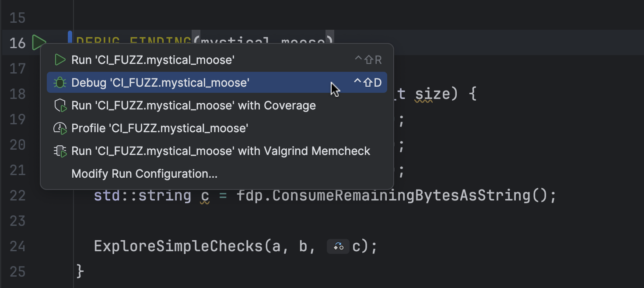Place cursor on closing brace at line 25
Viewport: 644px width, 288px height.
click(80, 272)
